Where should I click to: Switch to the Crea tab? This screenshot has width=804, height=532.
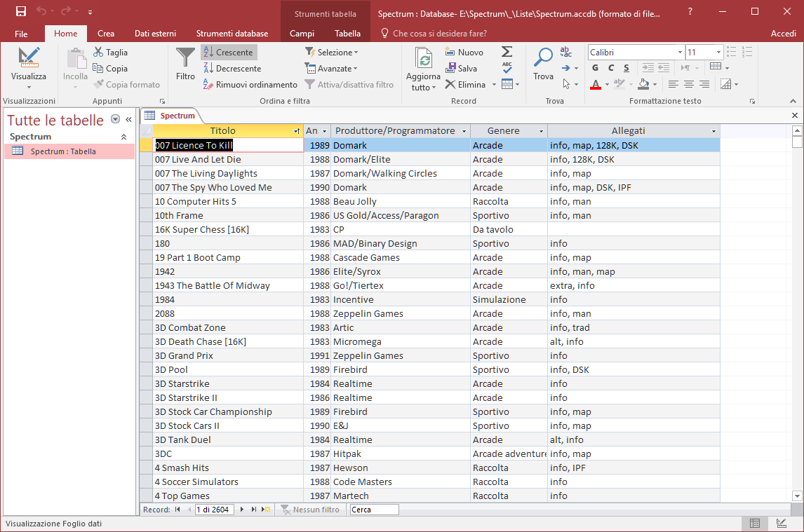pos(106,34)
